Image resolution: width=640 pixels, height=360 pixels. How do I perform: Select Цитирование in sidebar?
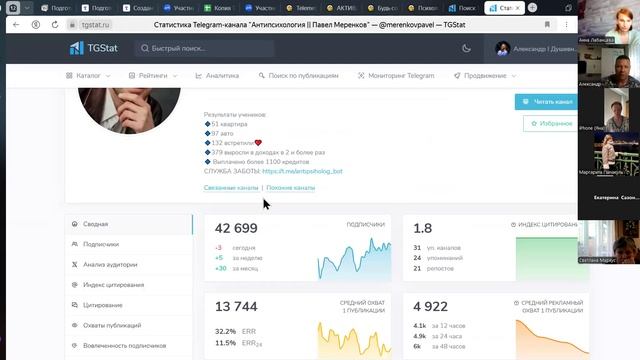[129, 305]
